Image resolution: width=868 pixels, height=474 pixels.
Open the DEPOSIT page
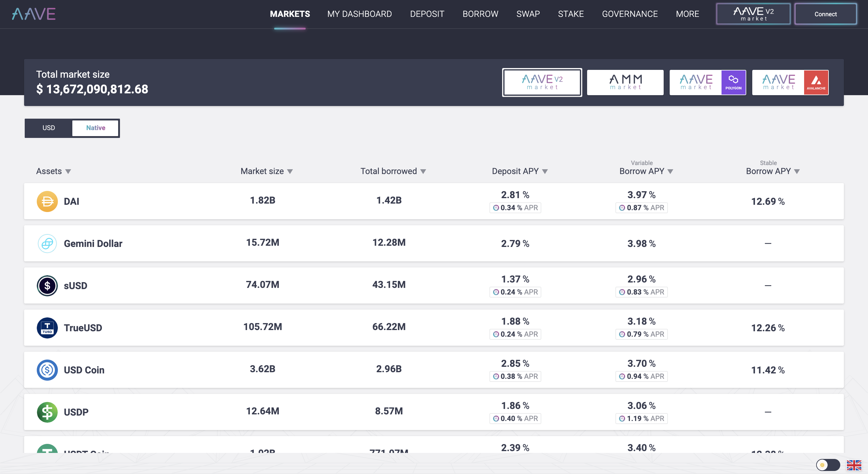click(427, 14)
